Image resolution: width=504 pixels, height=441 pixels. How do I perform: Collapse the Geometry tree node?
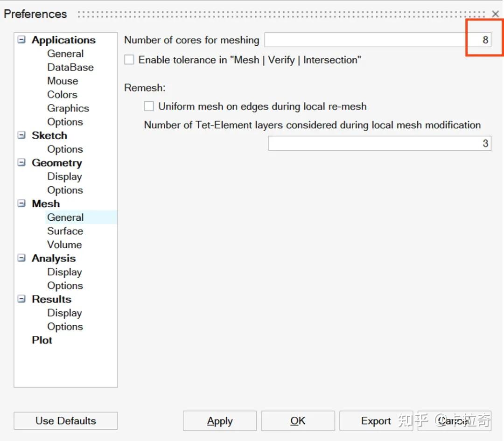tap(21, 163)
